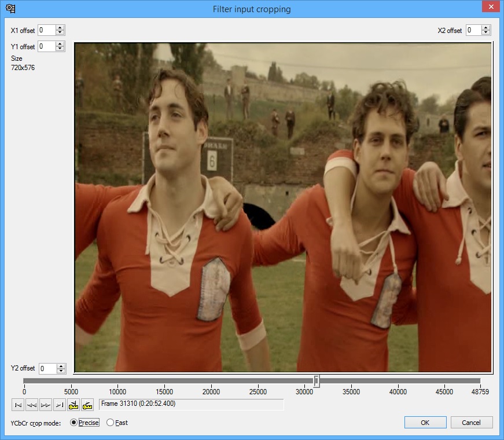Go to the next keyframe (yellow key icon)
504x440 pixels.
(x=87, y=404)
